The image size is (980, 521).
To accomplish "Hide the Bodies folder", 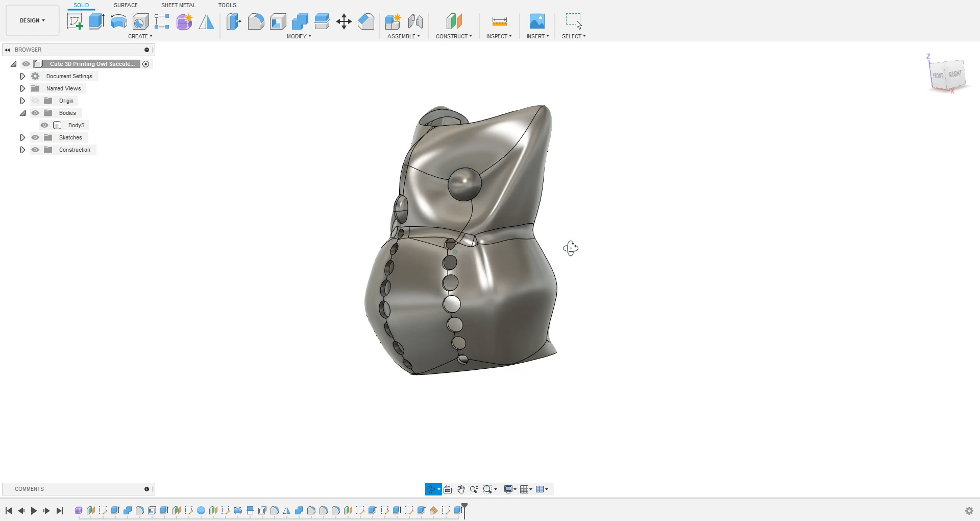I will pyautogui.click(x=35, y=113).
